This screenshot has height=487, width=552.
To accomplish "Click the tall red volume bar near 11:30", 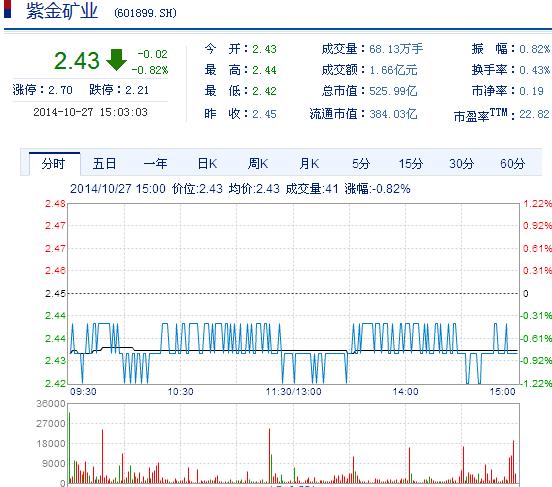I will coord(270,456).
